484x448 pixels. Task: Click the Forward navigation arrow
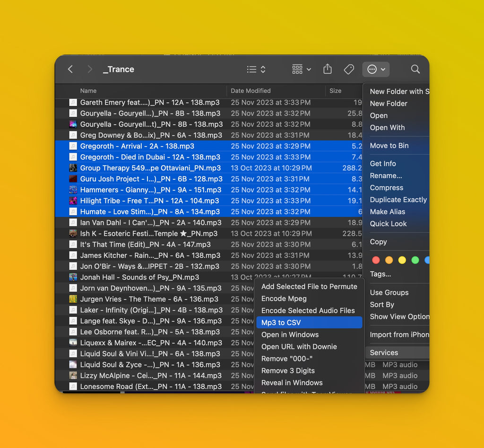[90, 69]
